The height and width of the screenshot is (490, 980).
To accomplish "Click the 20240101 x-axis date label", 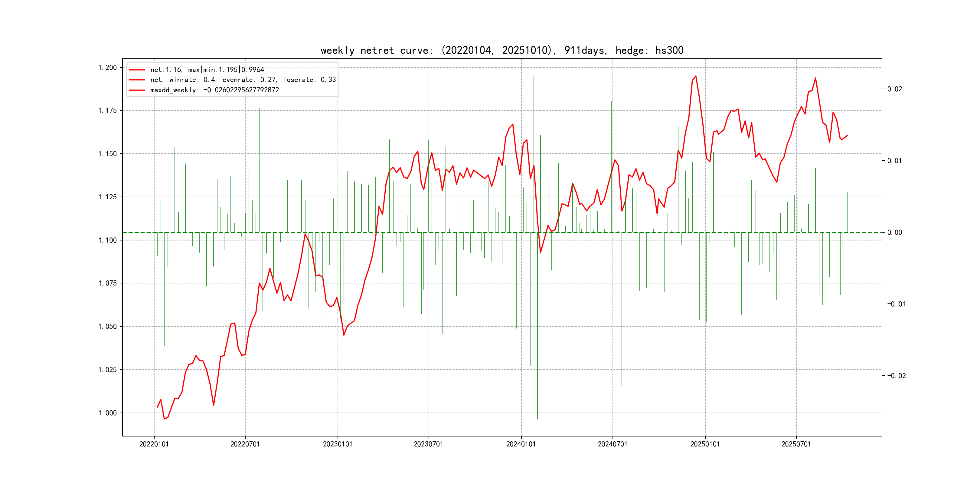I will pos(521,444).
